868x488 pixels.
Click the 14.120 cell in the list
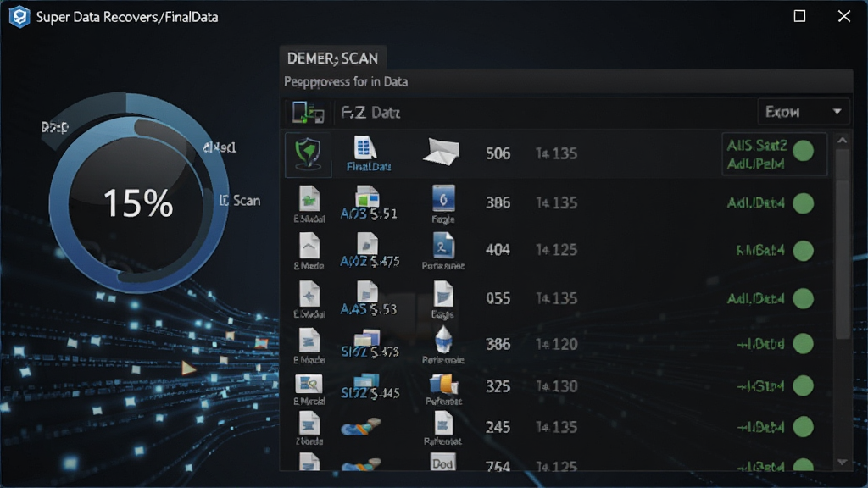[556, 344]
